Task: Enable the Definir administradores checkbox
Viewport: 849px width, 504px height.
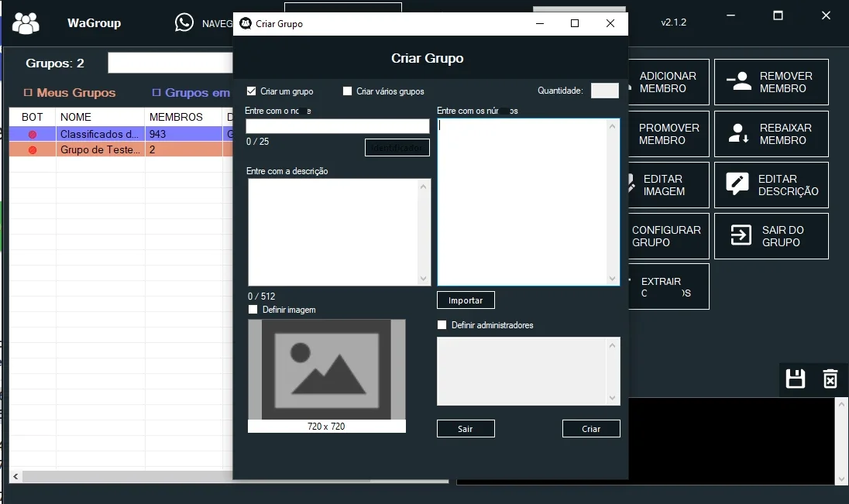Action: [x=442, y=325]
